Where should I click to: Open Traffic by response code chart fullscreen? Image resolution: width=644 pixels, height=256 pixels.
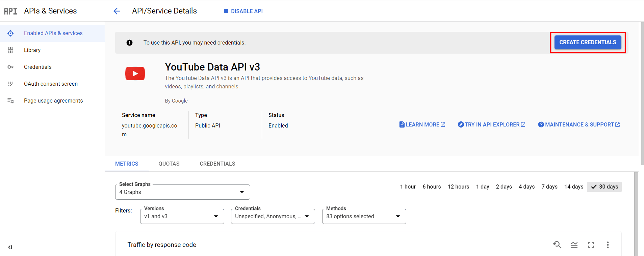(x=591, y=245)
